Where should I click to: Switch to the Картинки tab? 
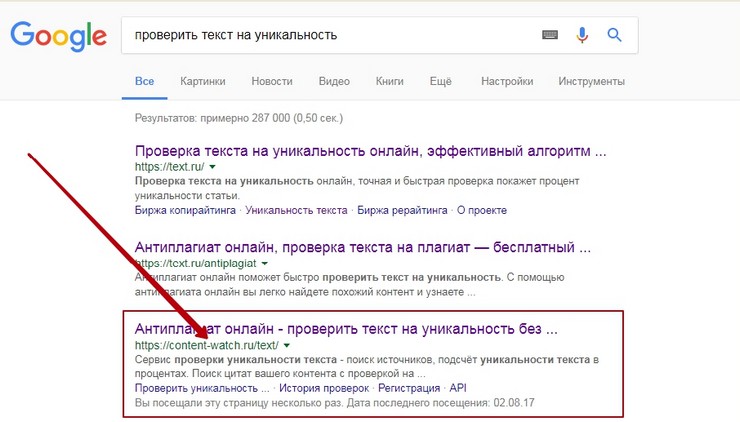(203, 81)
